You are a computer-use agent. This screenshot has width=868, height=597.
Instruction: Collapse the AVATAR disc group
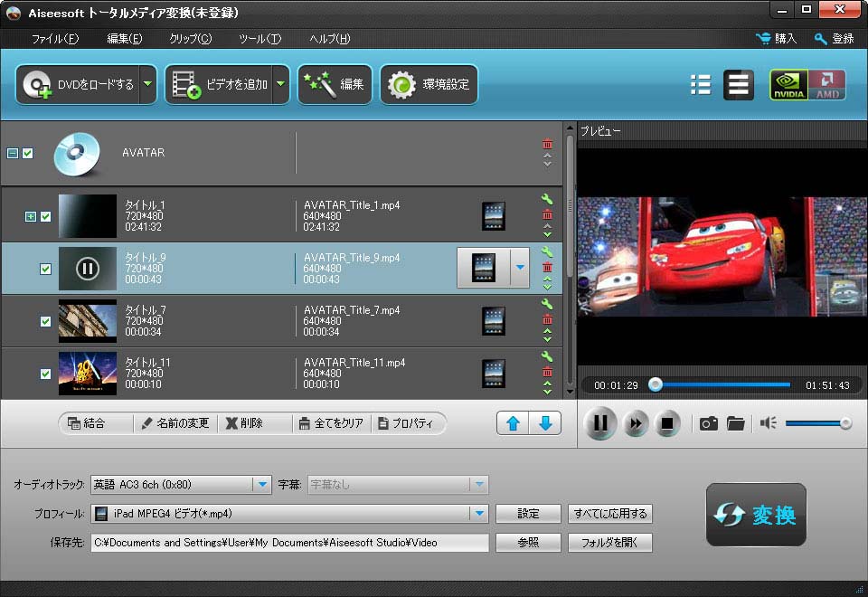(12, 154)
